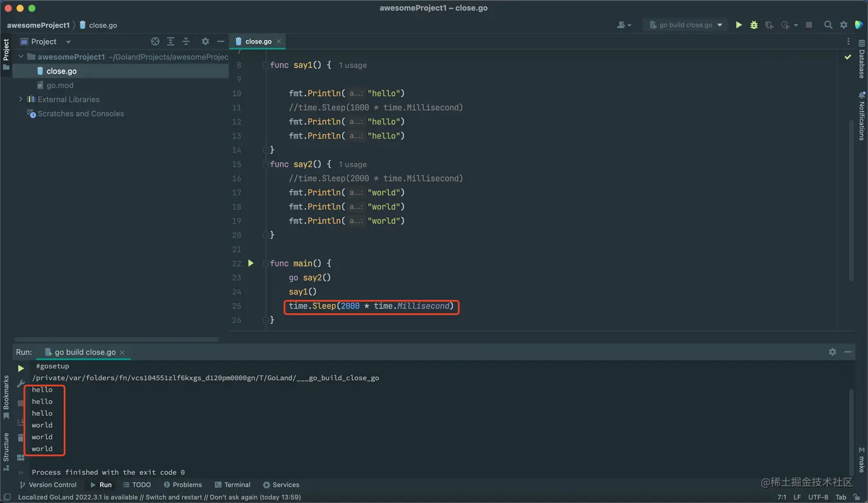This screenshot has width=868, height=503.
Task: Toggle the make side tool window
Action: 862,459
